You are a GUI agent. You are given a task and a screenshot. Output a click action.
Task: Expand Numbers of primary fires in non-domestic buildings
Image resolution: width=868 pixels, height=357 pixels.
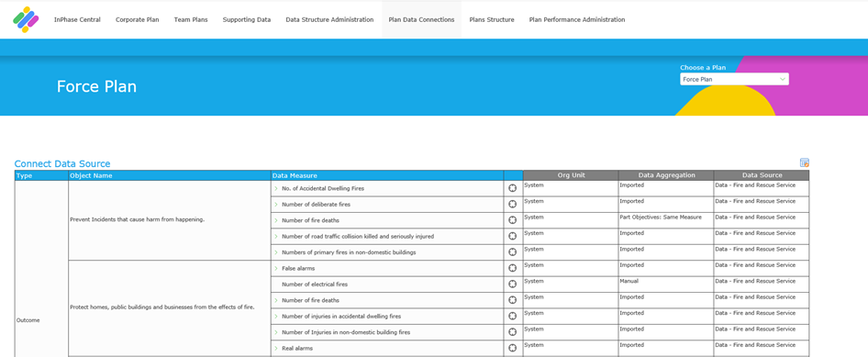click(276, 252)
